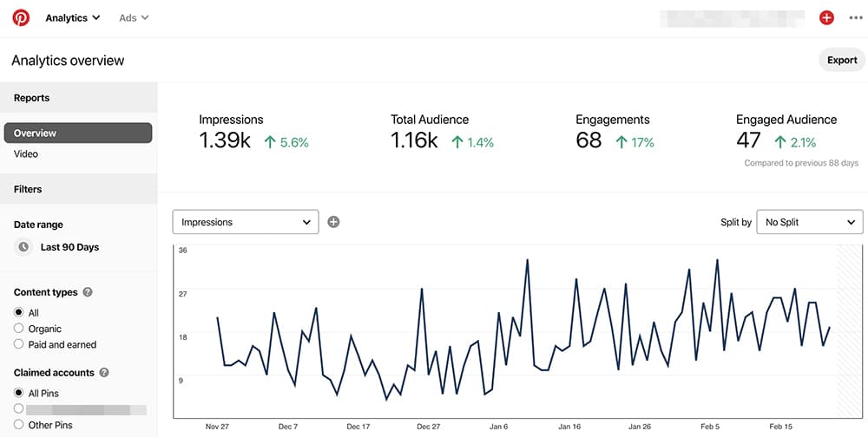
Task: Click the highest peak near Jan 6
Action: click(x=527, y=259)
